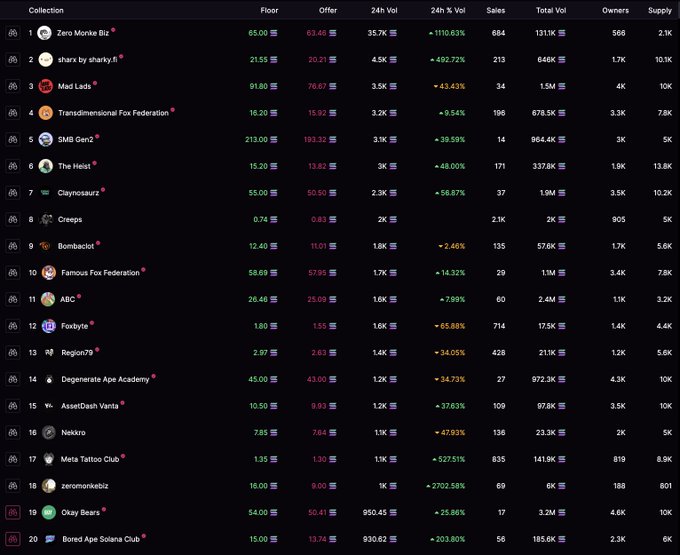Image resolution: width=680 pixels, height=555 pixels.
Task: Click the Nekkro collection avatar
Action: [x=49, y=433]
